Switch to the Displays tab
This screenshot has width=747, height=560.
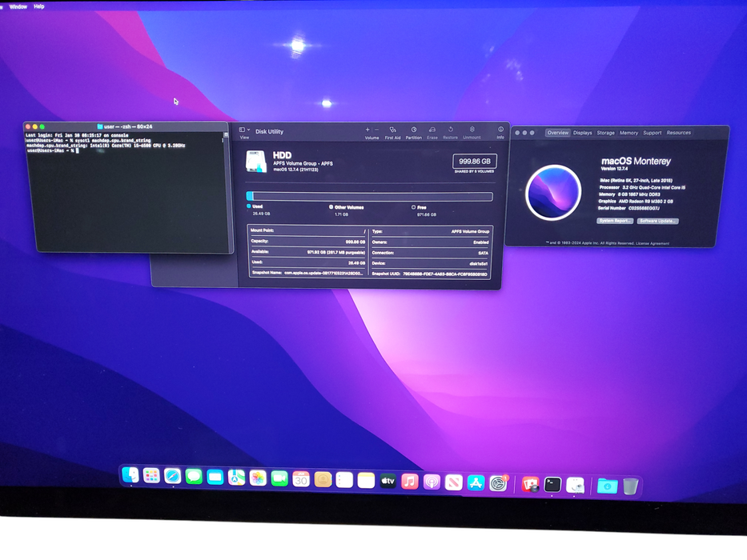click(x=582, y=133)
